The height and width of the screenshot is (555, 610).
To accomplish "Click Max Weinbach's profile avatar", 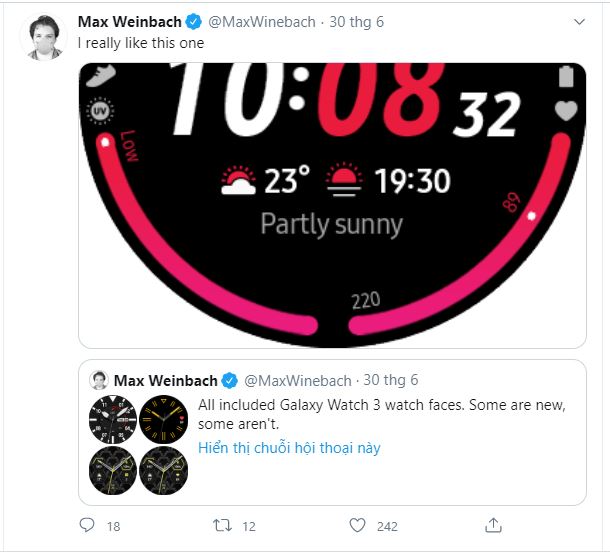I will click(x=43, y=38).
